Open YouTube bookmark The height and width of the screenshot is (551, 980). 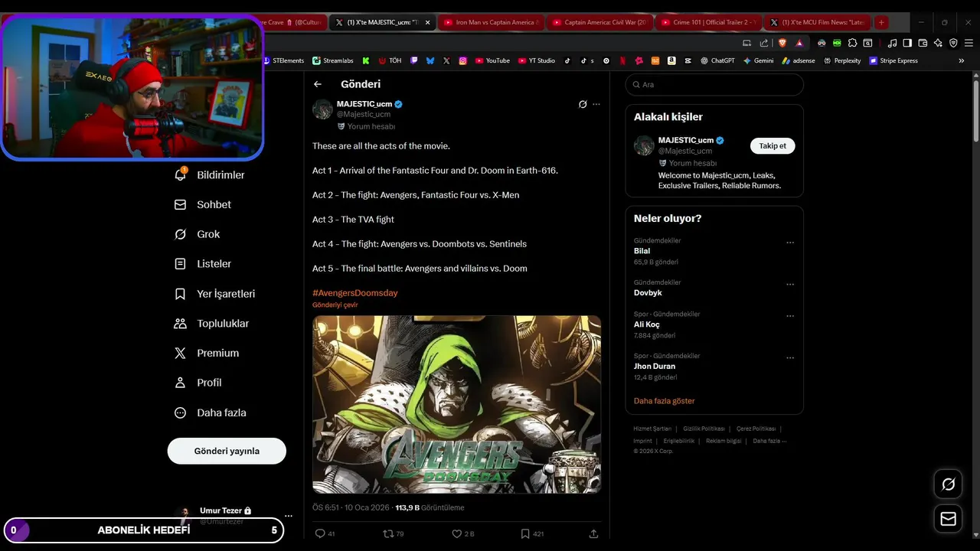[x=492, y=60]
